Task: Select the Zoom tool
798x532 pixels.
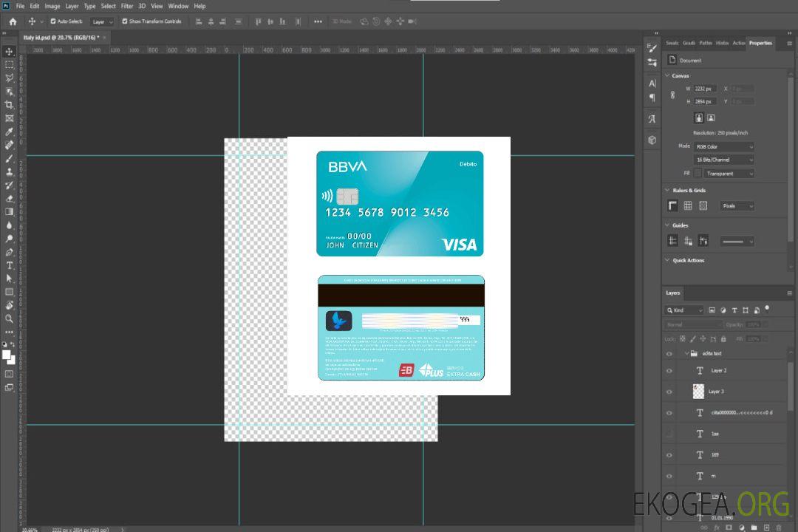Action: (x=9, y=318)
